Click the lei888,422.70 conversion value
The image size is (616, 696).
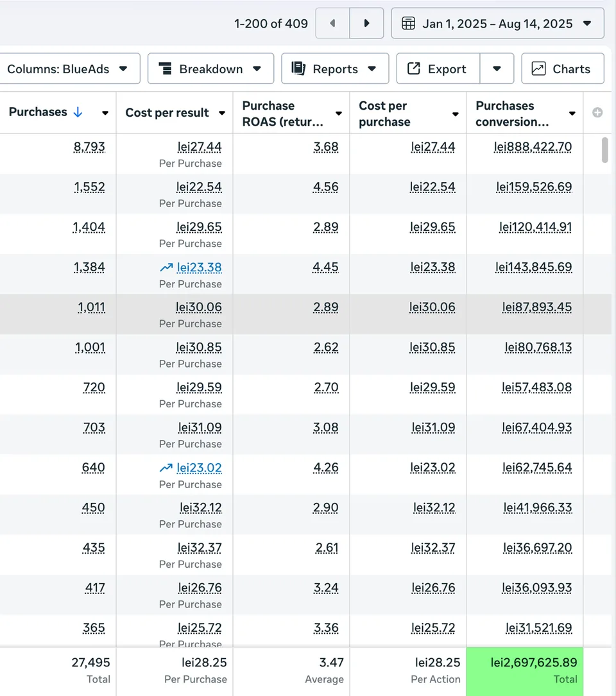533,147
